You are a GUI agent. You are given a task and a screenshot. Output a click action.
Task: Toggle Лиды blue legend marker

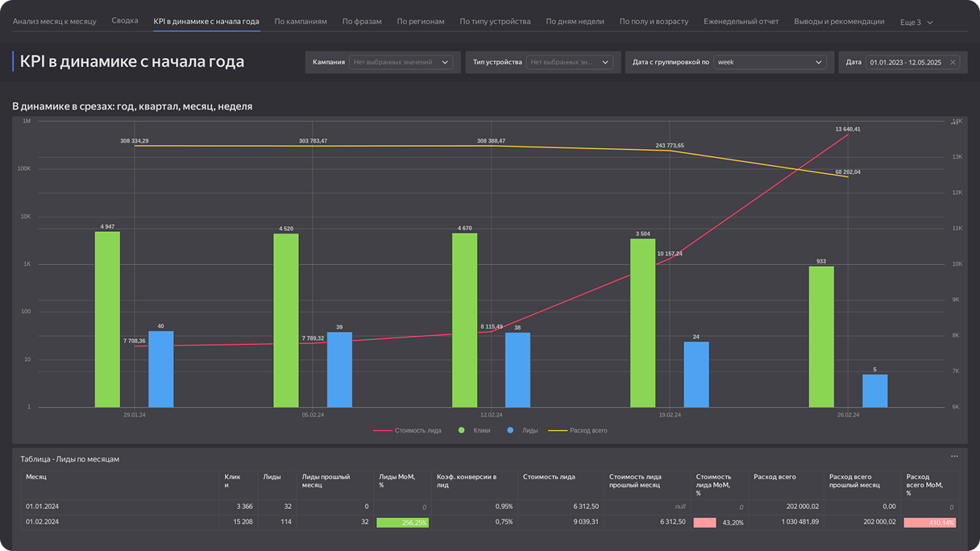click(511, 431)
